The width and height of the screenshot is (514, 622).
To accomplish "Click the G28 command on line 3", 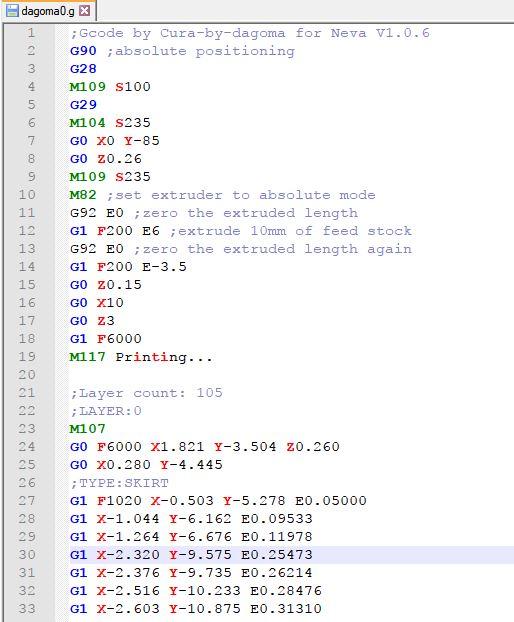I will [83, 69].
